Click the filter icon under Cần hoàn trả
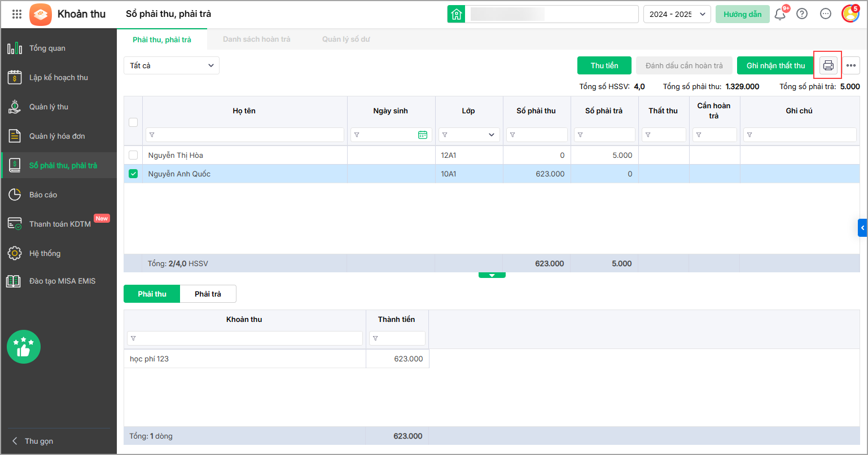868x455 pixels. click(699, 135)
